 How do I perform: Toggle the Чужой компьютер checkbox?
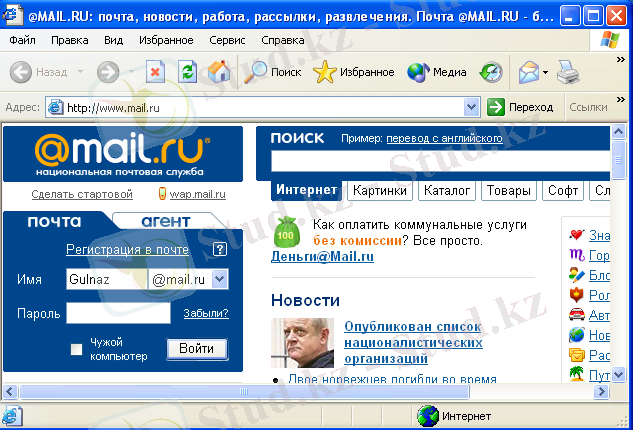(x=76, y=349)
